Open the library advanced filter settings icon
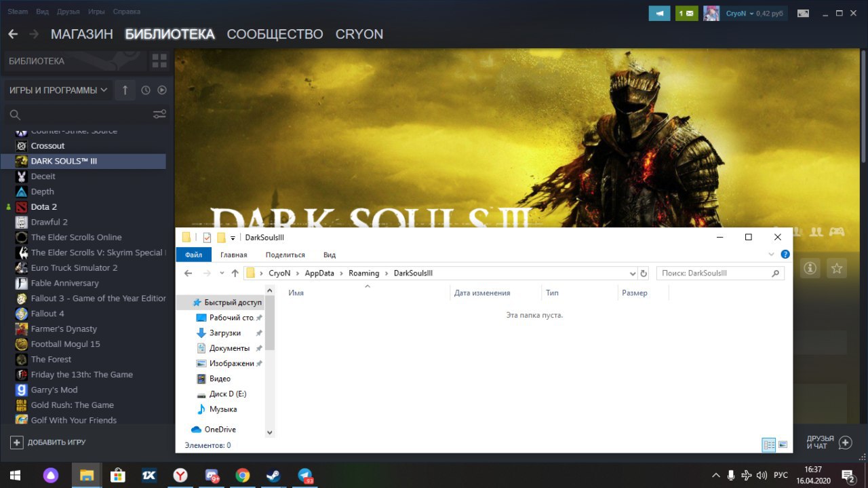The image size is (868, 488). [159, 114]
